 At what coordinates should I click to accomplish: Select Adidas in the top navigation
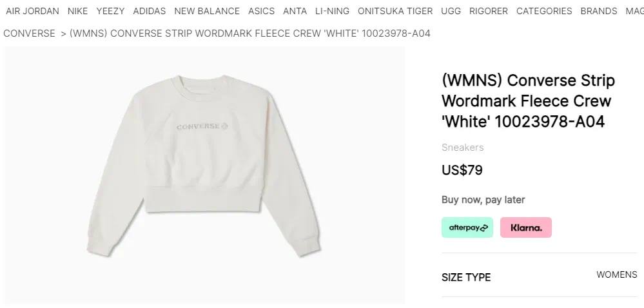[x=150, y=11]
